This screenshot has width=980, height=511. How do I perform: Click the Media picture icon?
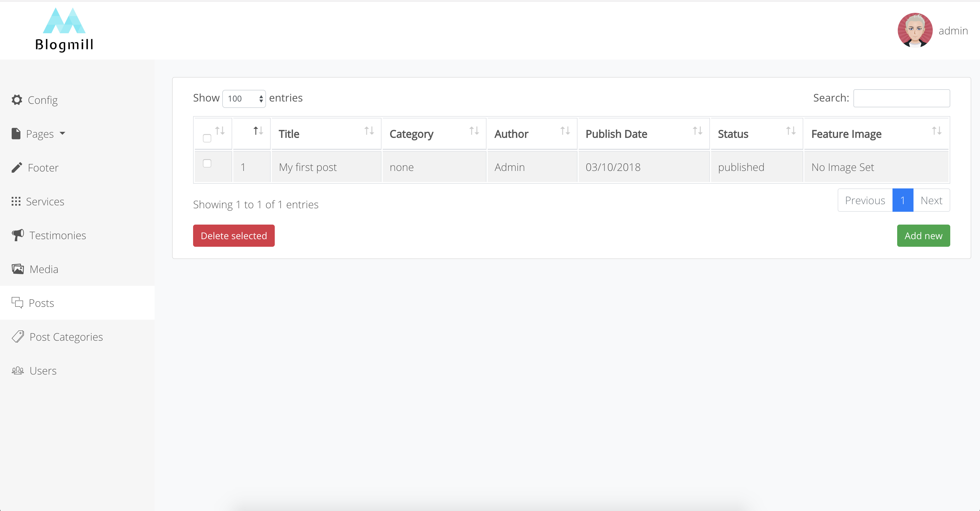(17, 269)
